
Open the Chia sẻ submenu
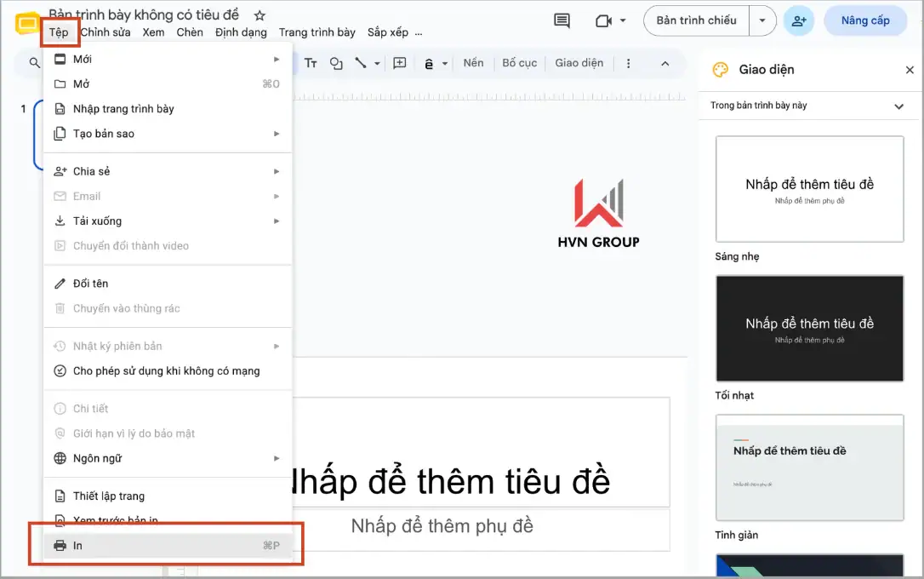tap(168, 172)
